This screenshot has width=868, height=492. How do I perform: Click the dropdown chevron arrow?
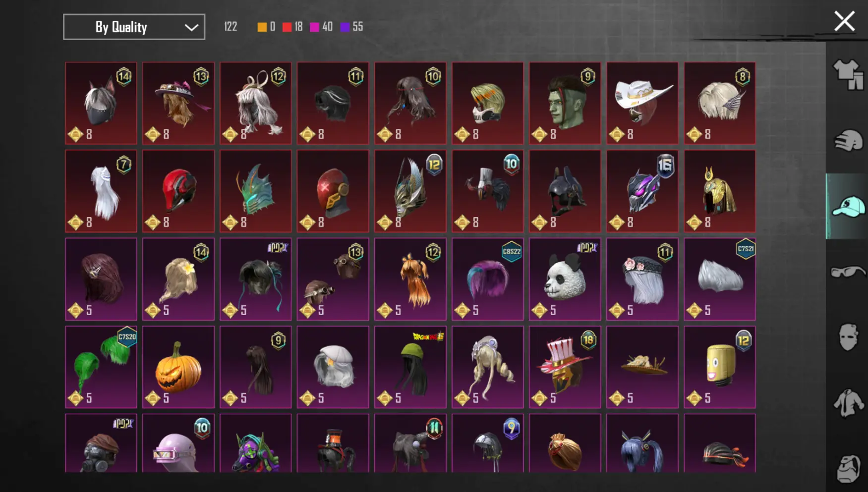click(191, 28)
